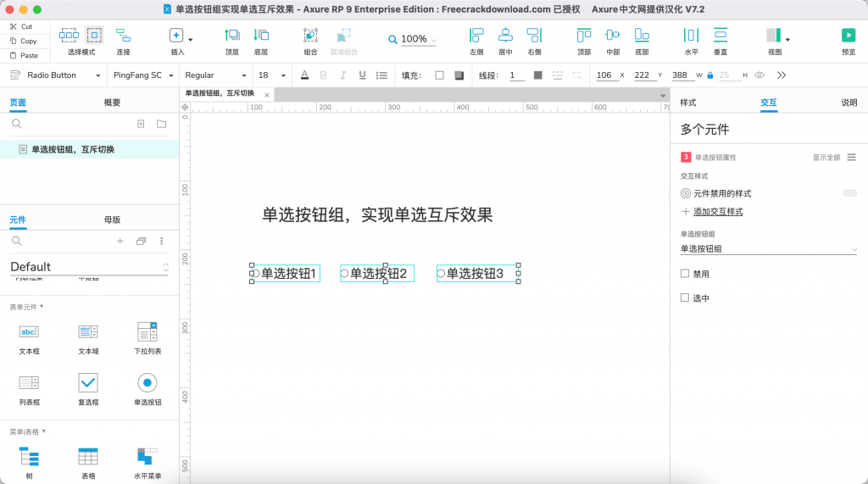
Task: Select the Connect (连接) tool
Action: coord(123,36)
